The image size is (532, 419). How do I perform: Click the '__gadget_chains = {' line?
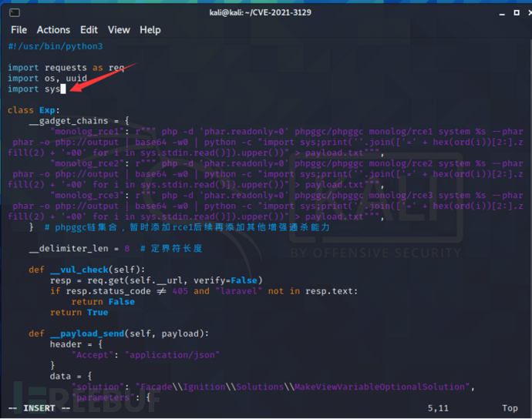(79, 121)
